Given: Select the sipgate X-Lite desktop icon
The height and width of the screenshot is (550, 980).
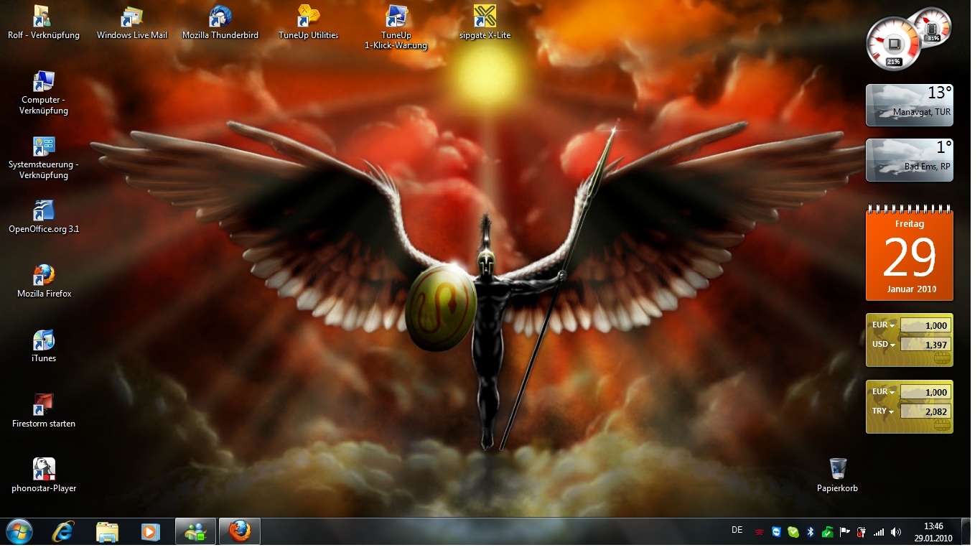Looking at the screenshot, I should pyautogui.click(x=485, y=22).
